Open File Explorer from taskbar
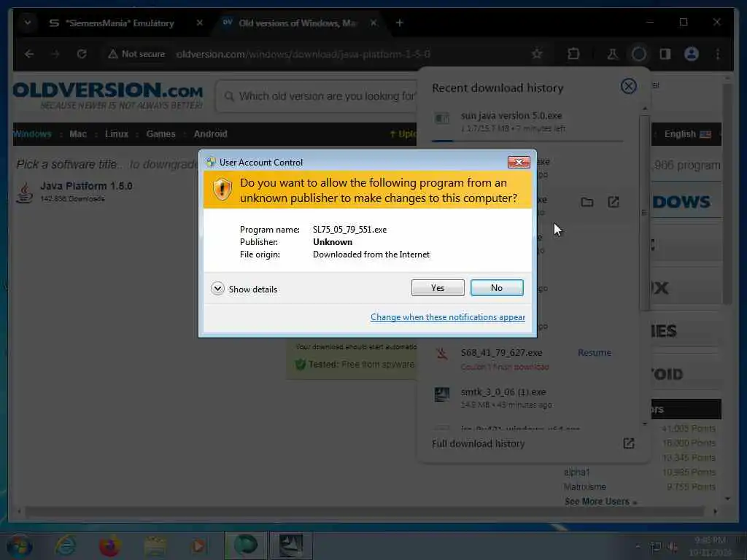This screenshot has width=747, height=560. pos(155,546)
